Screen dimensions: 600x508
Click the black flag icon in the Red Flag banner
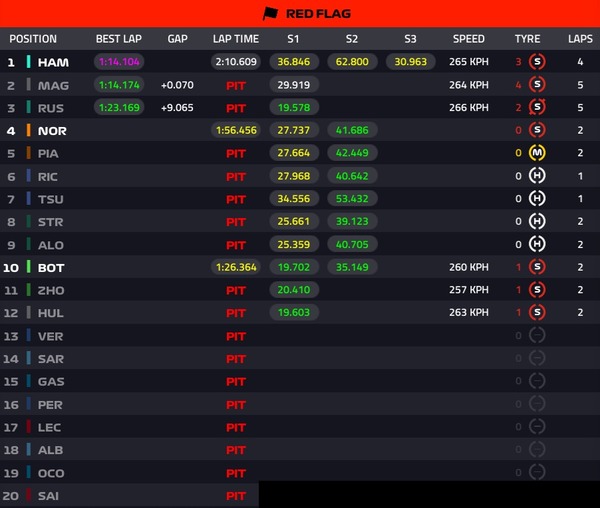(x=270, y=14)
